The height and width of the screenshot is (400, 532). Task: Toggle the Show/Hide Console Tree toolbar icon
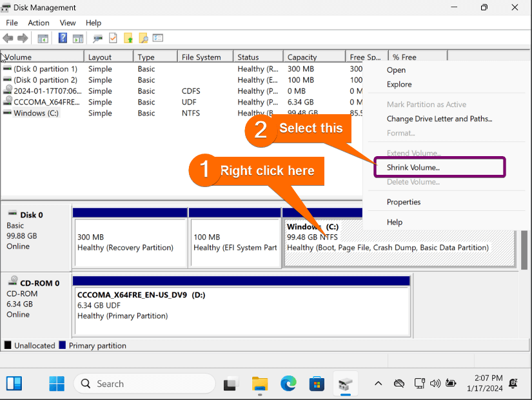pyautogui.click(x=43, y=38)
